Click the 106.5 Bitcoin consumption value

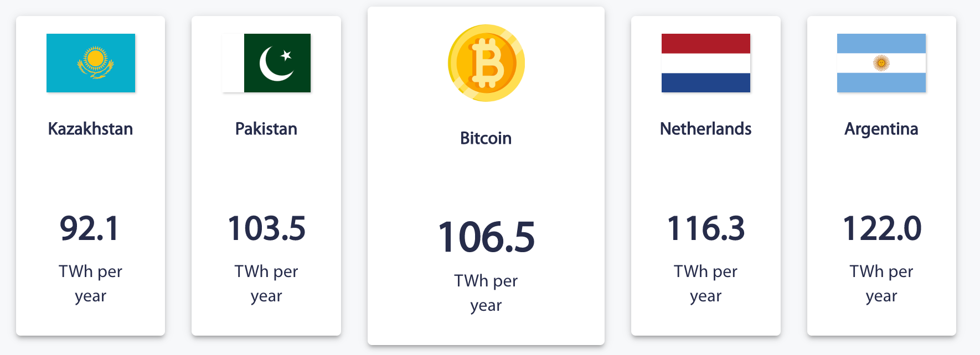click(486, 237)
